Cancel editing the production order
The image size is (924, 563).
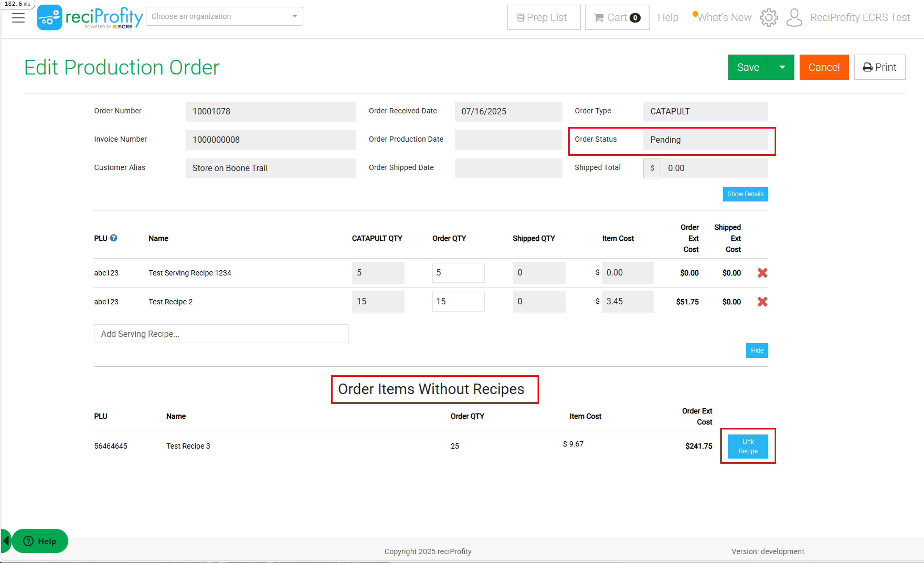pyautogui.click(x=824, y=67)
